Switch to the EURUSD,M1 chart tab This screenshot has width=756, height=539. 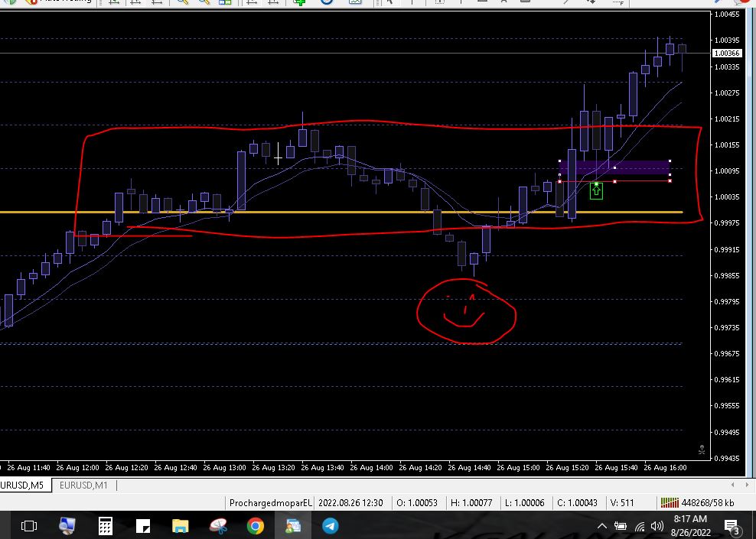(83, 485)
